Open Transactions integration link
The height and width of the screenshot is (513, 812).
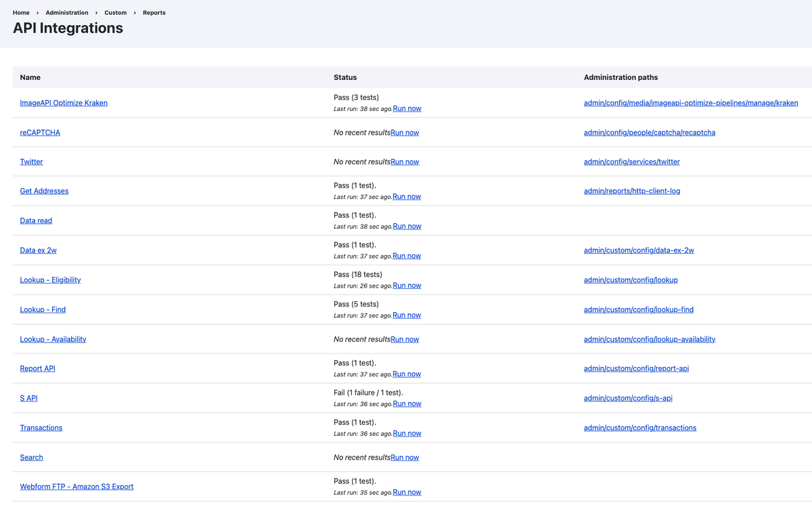click(x=41, y=428)
